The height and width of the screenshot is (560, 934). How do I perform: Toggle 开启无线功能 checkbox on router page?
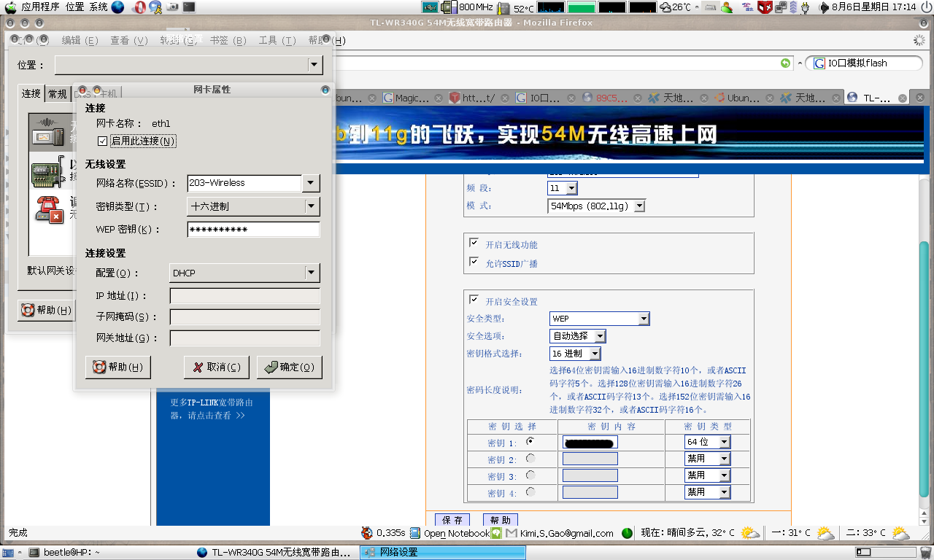pos(474,243)
